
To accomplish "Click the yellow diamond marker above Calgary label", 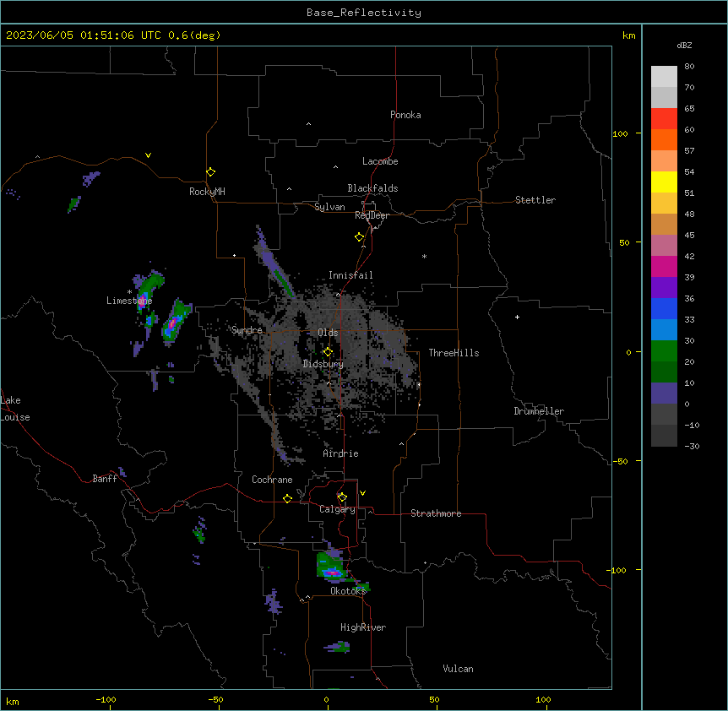I will (342, 497).
